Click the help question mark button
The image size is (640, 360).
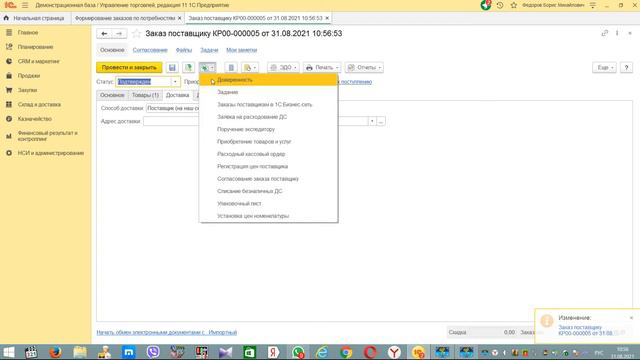(x=626, y=67)
